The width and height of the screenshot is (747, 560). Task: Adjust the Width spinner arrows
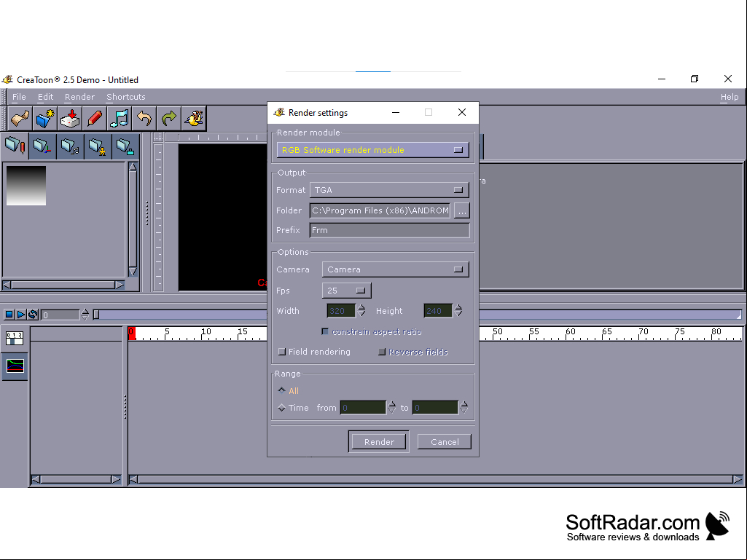[361, 310]
